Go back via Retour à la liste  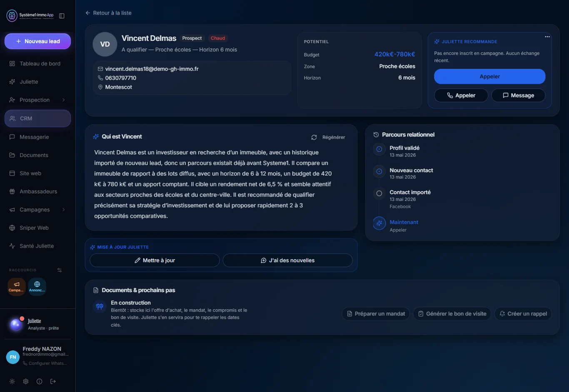108,13
